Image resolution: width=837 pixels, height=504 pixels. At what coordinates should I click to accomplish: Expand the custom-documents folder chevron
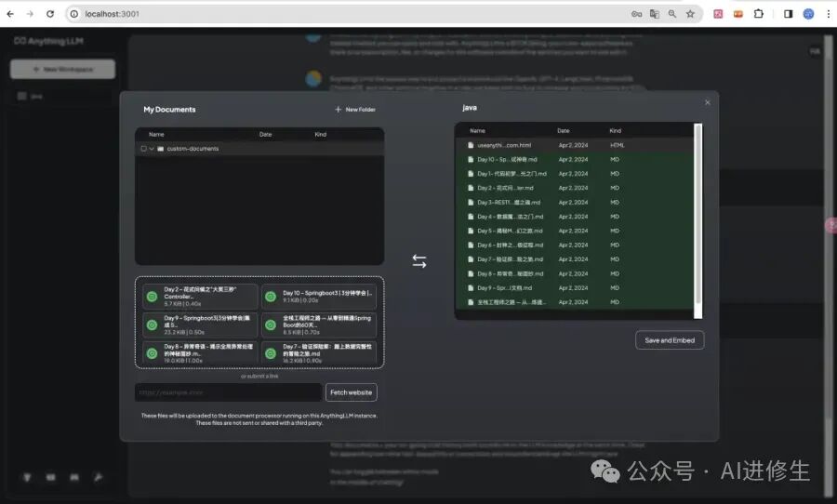pos(152,149)
